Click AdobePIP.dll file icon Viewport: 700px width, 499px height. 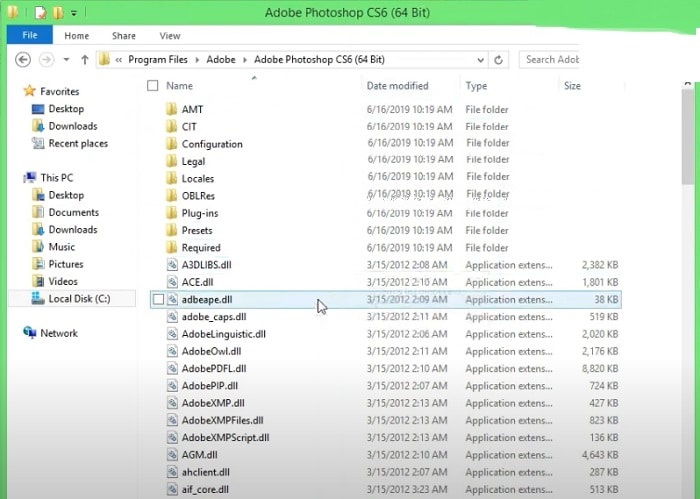pos(172,386)
